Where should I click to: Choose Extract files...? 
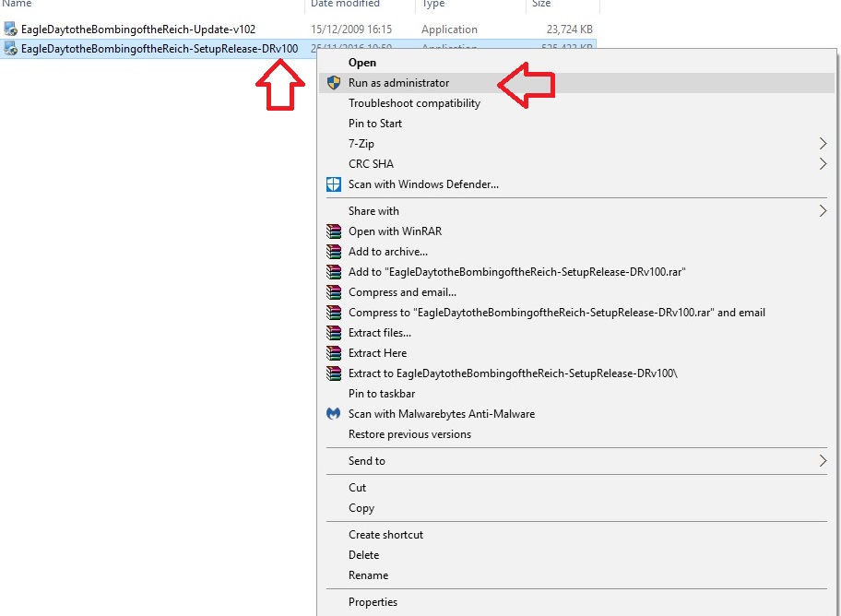tap(576, 333)
